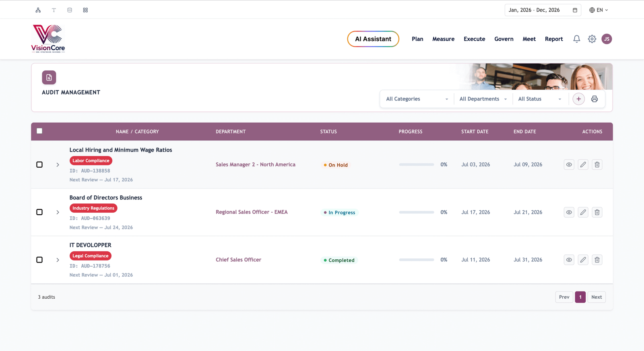This screenshot has width=644, height=351.
Task: Launch the AI Assistant
Action: pyautogui.click(x=373, y=39)
